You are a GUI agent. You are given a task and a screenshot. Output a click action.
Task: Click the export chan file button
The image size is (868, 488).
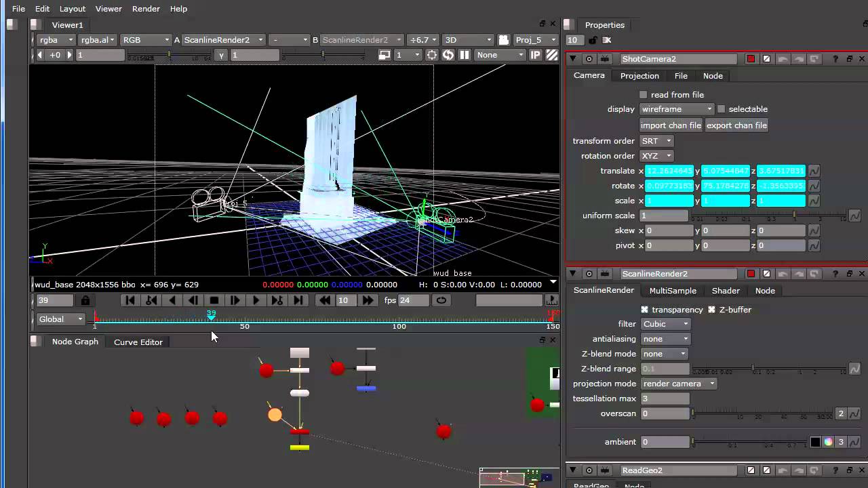(x=736, y=125)
